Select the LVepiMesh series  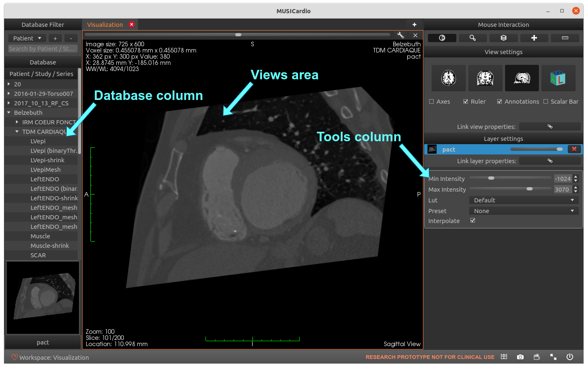(45, 169)
